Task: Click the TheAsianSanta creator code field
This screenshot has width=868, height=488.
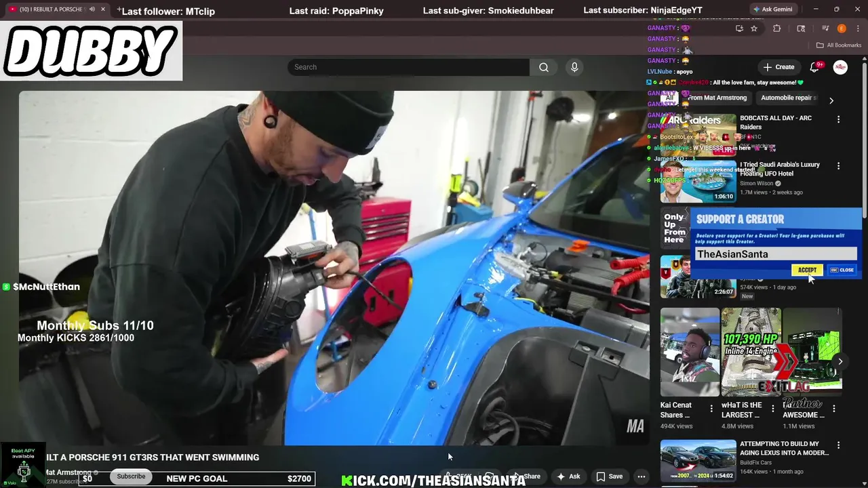Action: (776, 253)
